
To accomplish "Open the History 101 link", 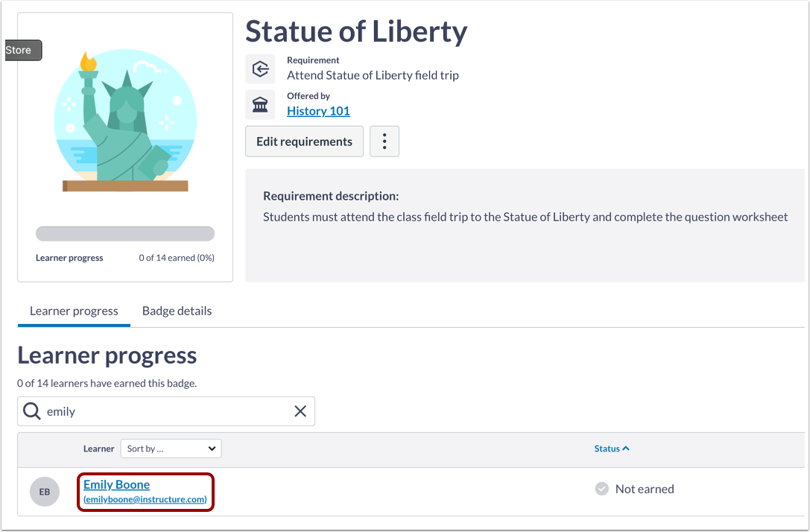I will (x=318, y=111).
